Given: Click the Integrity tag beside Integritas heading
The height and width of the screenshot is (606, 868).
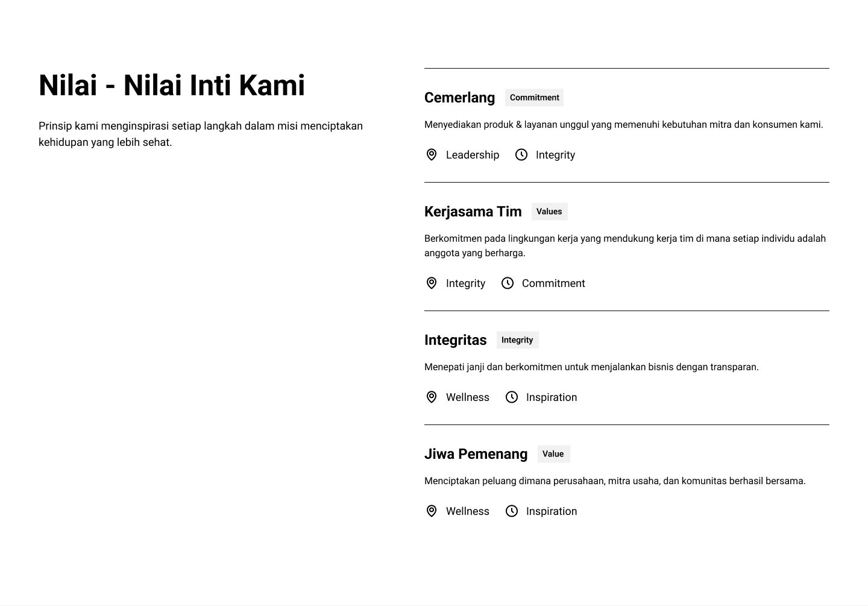Looking at the screenshot, I should [x=517, y=340].
